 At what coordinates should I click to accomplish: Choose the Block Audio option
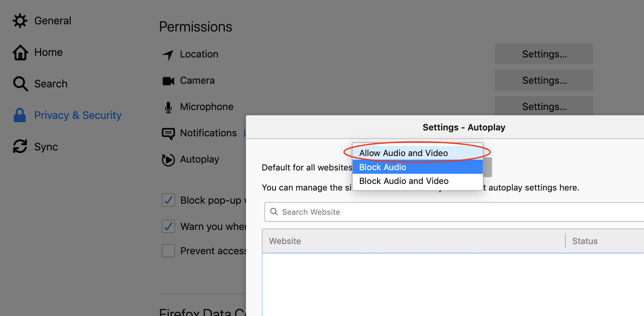(x=417, y=167)
